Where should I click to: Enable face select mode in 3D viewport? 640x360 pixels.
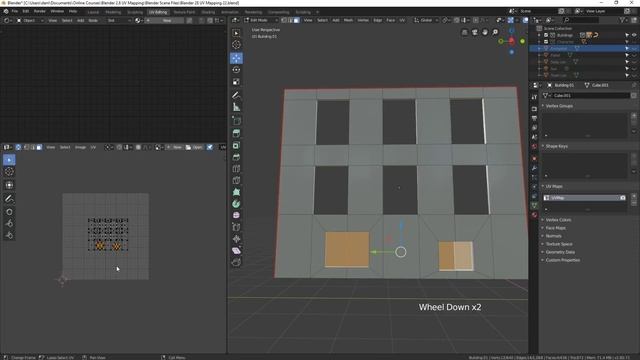point(297,20)
